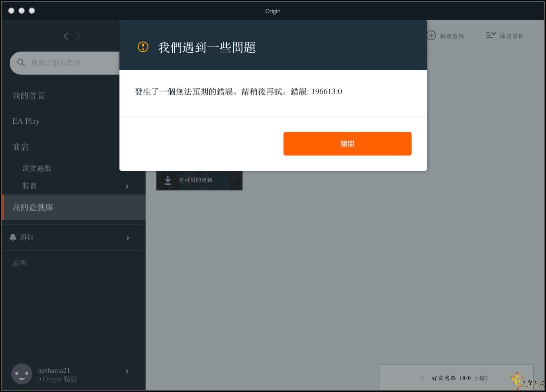Image resolution: width=546 pixels, height=392 pixels.
Task: Click the 篩選條件 label
Action: tap(512, 36)
